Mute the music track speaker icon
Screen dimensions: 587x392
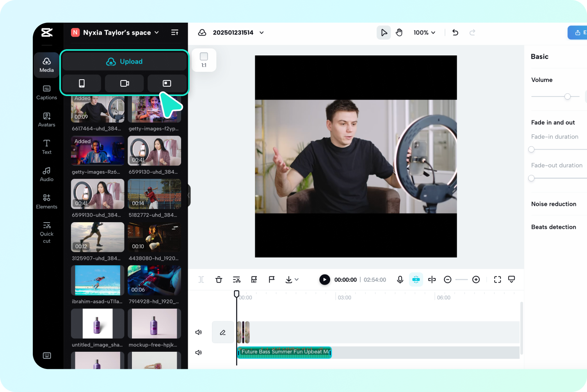(198, 352)
